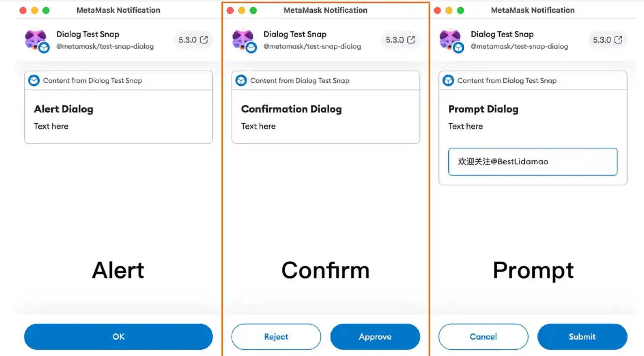Click the OK button in Alert dialog
644x356 pixels.
[x=118, y=337]
